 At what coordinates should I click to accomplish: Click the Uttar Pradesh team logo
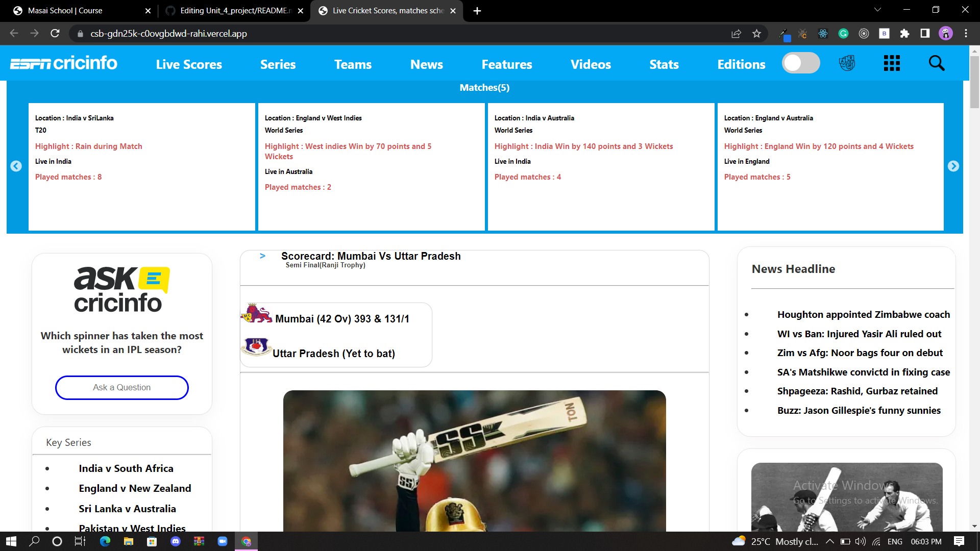coord(255,347)
